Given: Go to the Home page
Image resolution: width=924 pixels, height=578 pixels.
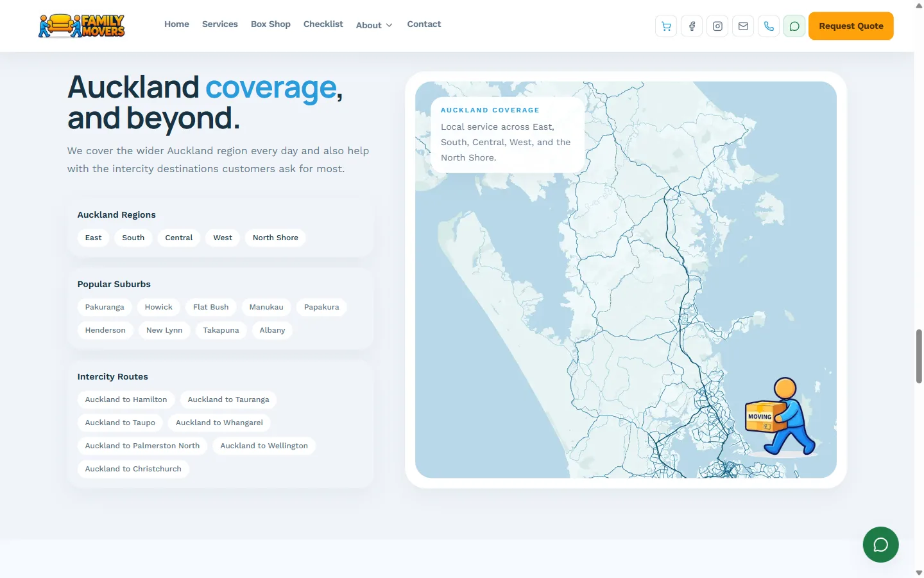Looking at the screenshot, I should click(176, 24).
